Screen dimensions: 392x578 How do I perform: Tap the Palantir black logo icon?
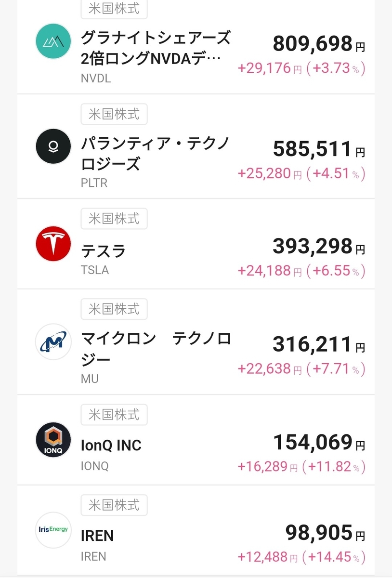[53, 146]
